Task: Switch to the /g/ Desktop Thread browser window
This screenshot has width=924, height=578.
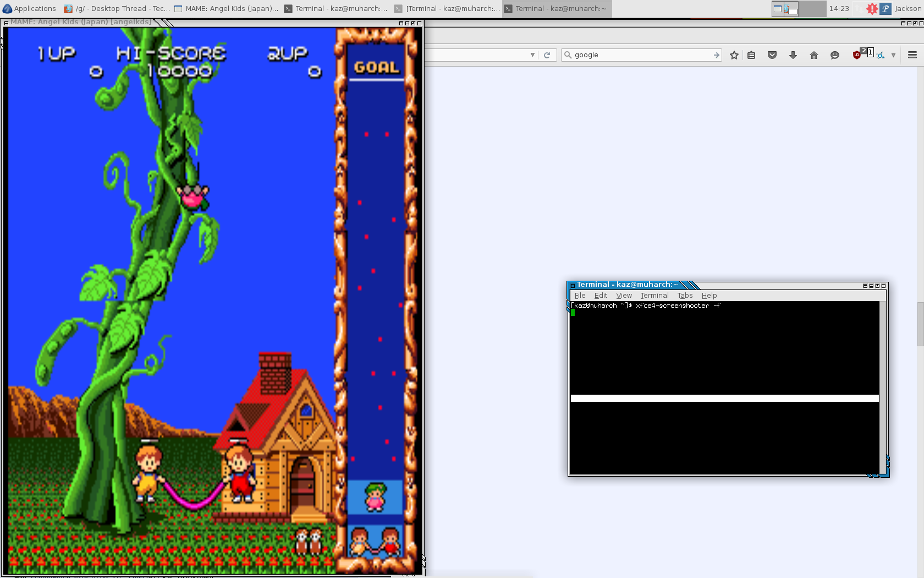Action: tap(117, 8)
